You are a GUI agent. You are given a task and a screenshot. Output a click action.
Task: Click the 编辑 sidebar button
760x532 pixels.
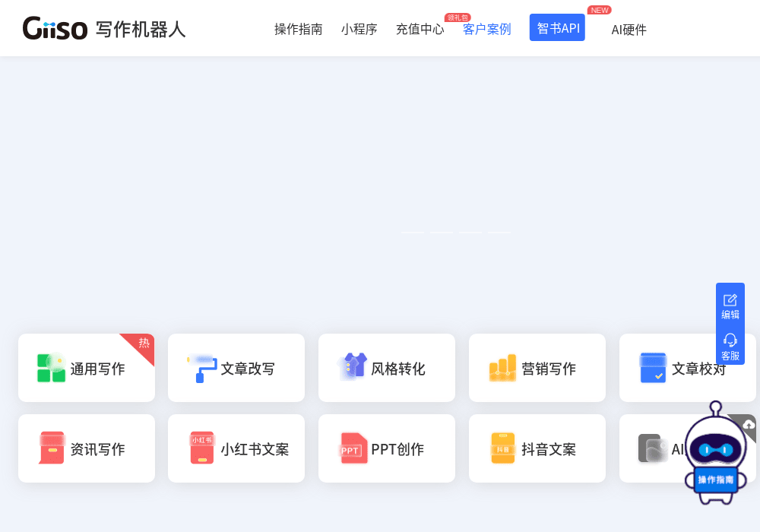730,307
